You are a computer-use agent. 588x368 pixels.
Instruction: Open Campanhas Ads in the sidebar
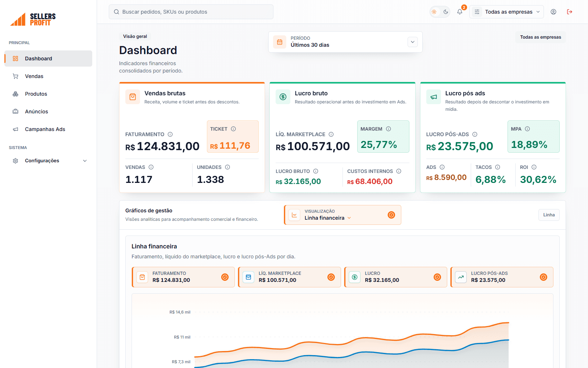point(48,129)
